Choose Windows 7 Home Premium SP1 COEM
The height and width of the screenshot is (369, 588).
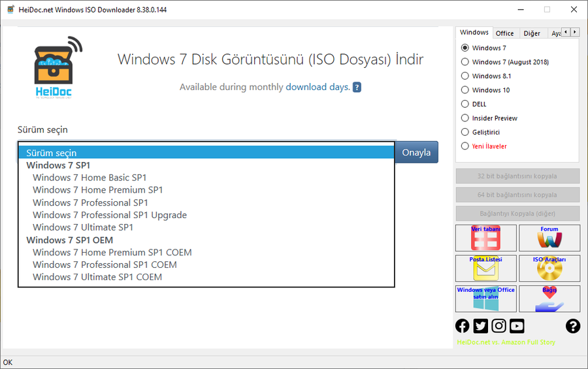click(206, 252)
